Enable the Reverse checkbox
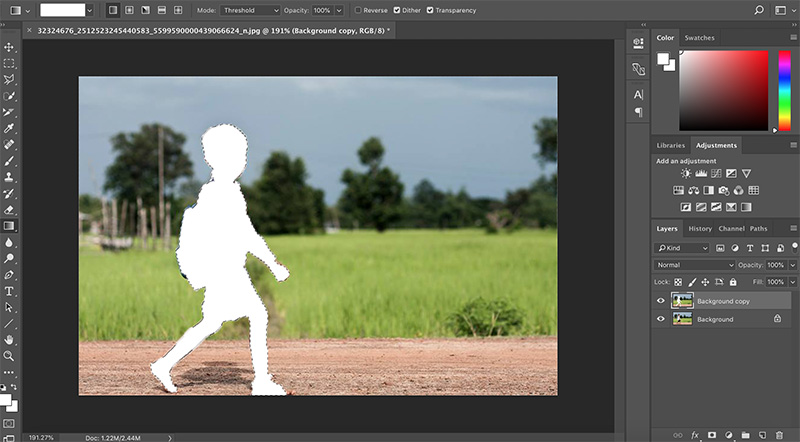Screen dimensions: 800x442 358,10
